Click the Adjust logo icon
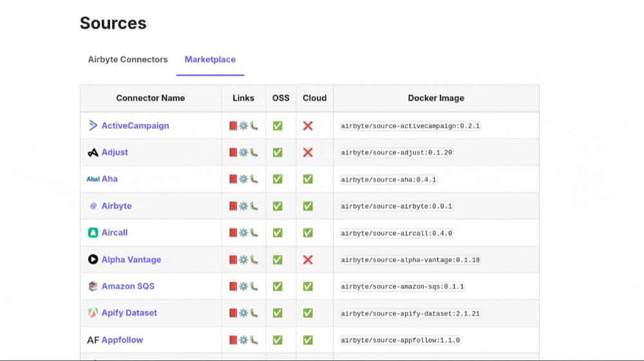 [x=93, y=153]
